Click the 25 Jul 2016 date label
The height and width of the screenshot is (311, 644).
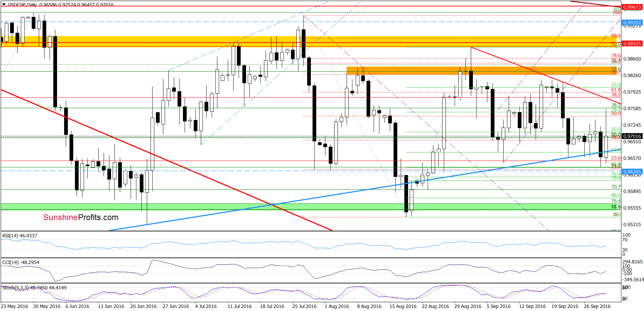coord(304,306)
